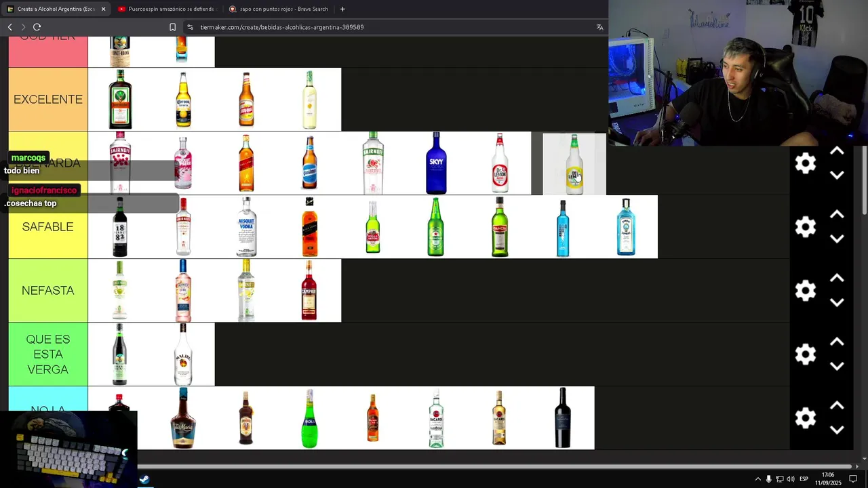Screen dimensions: 868x488
Task: Switch to Create a Alcohol Argentina tab
Action: (56, 9)
